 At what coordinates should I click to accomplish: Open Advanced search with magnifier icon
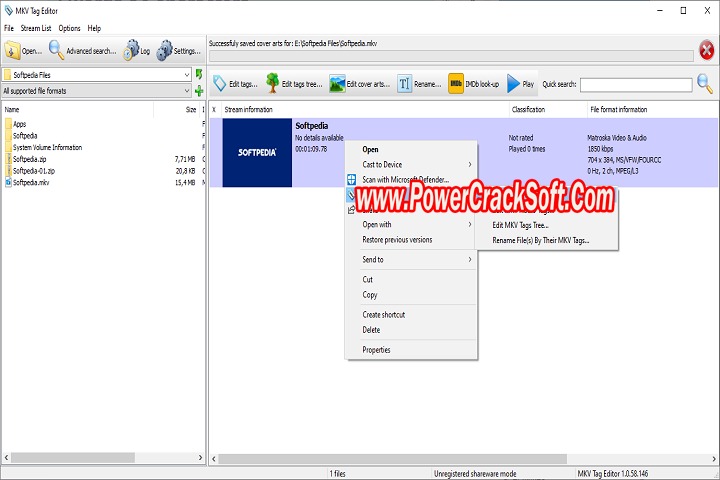57,50
